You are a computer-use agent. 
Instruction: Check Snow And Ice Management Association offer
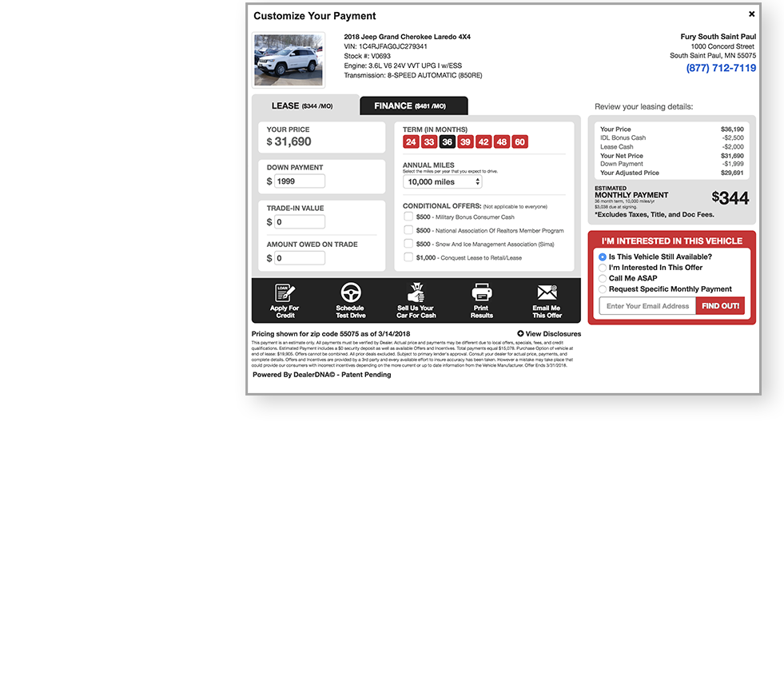[x=408, y=244]
